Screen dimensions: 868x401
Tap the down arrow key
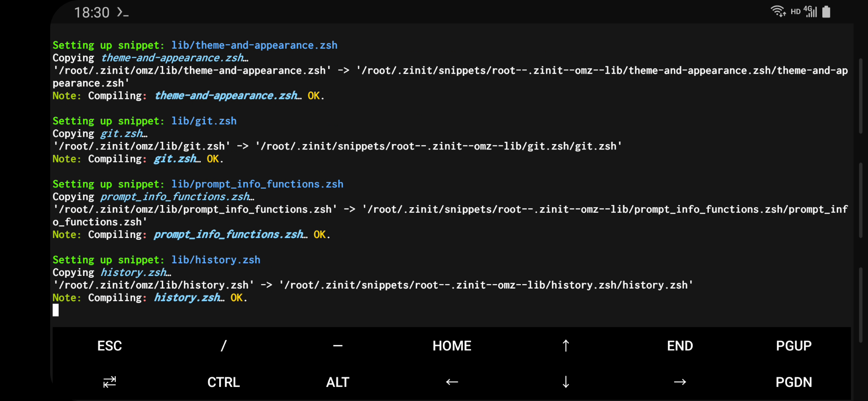(x=566, y=382)
